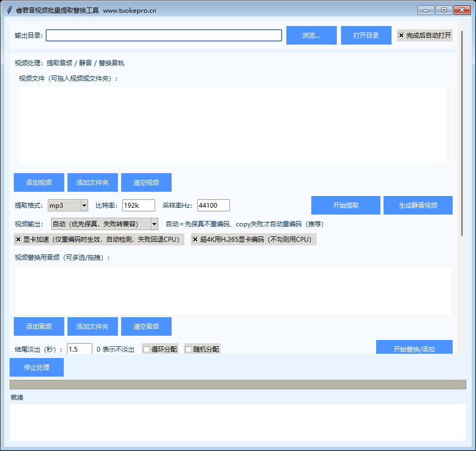476x451 pixels.
Task: Minimize the window
Action: click(426, 10)
